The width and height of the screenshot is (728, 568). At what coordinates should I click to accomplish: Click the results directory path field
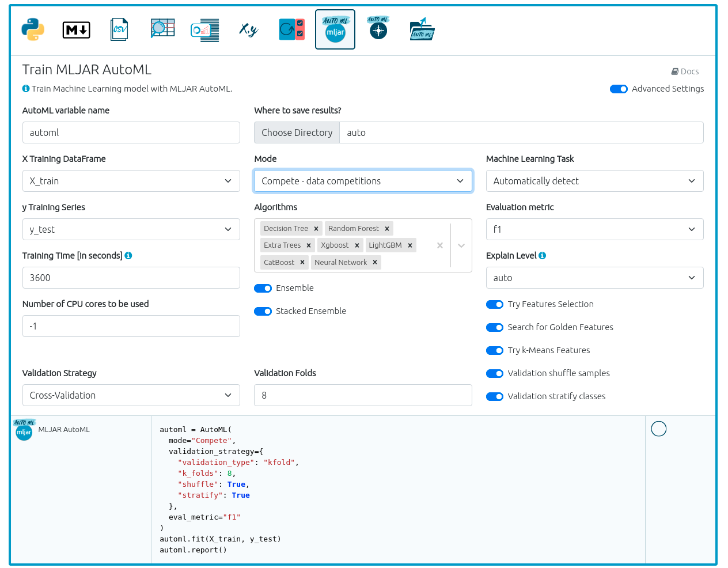(x=522, y=132)
